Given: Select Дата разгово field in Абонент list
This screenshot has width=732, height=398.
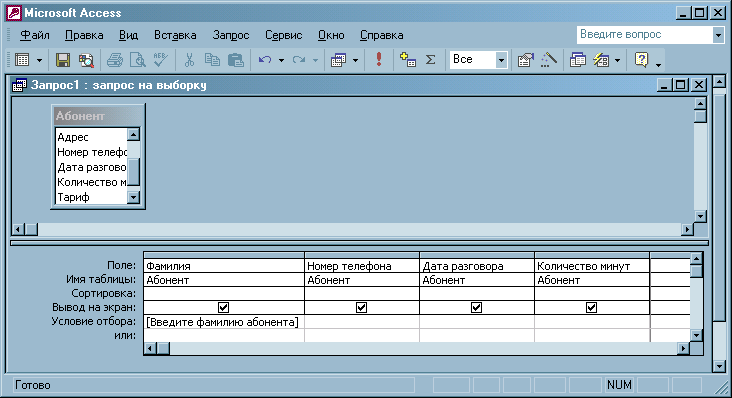Looking at the screenshot, I should [x=91, y=167].
